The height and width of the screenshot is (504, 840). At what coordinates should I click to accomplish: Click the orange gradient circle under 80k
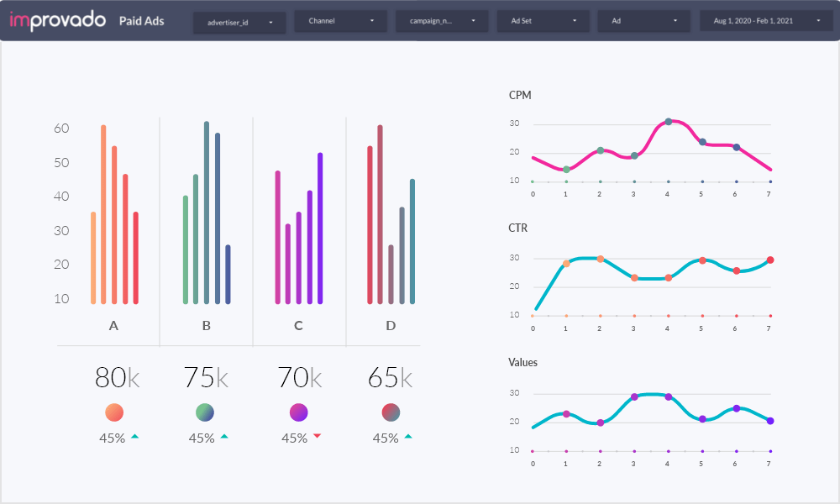click(x=113, y=412)
